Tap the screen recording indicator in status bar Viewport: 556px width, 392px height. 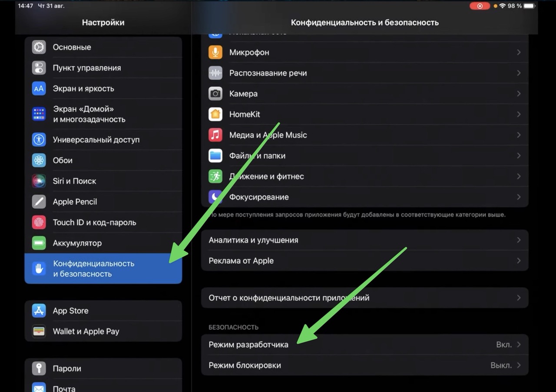(x=480, y=6)
